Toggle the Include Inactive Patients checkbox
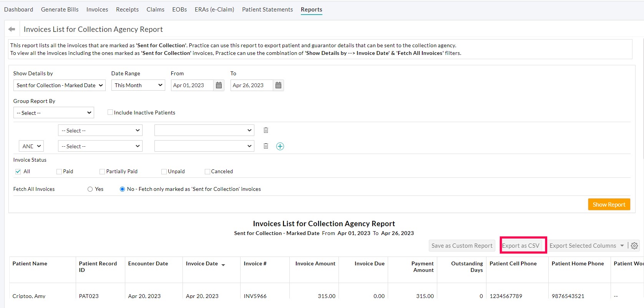Screen dimensions: 644x308 click(x=110, y=113)
